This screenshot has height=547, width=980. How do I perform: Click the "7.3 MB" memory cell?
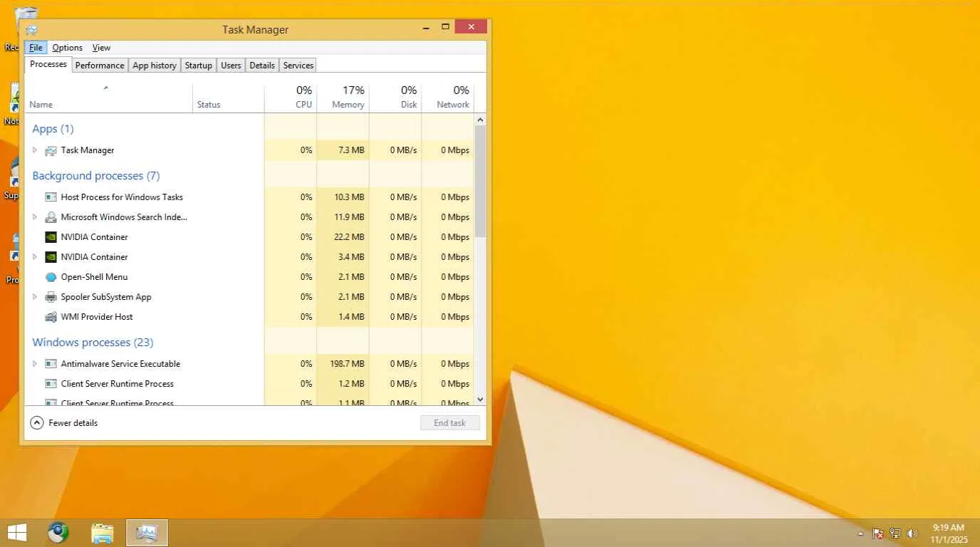coord(343,150)
